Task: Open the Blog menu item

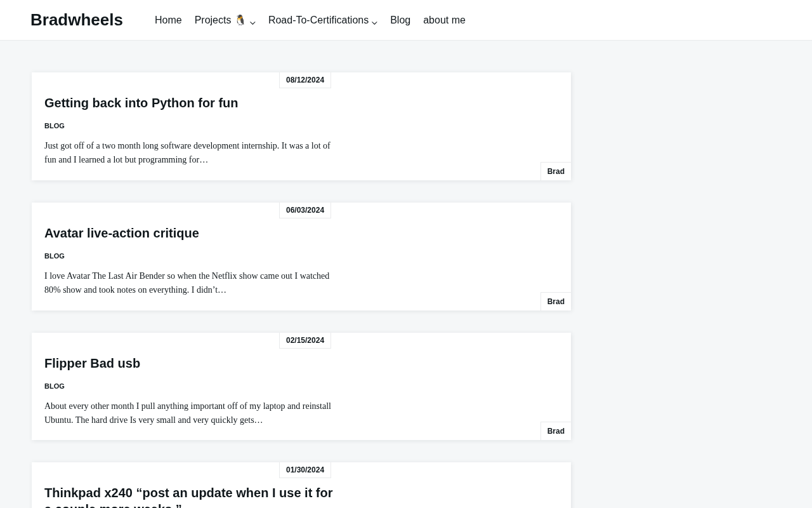Action: tap(400, 20)
